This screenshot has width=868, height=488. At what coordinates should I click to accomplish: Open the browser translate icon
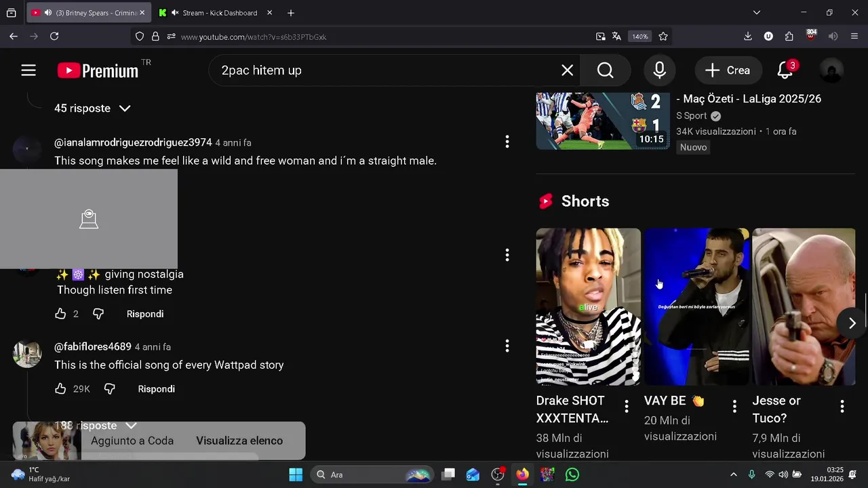tap(616, 37)
